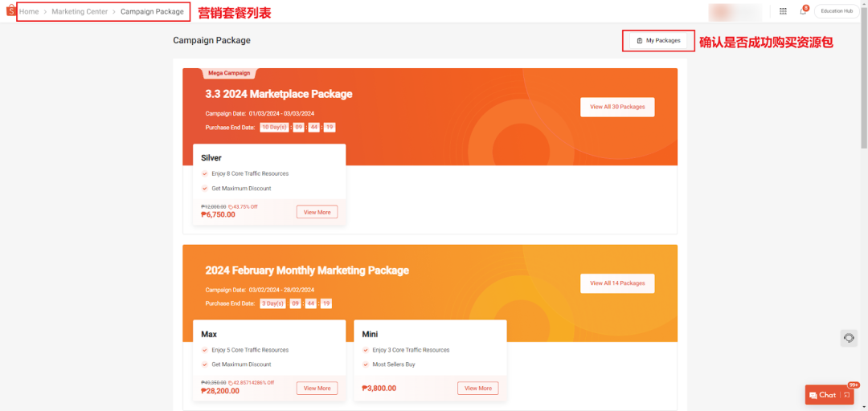The image size is (868, 411).
Task: Click Most Sellers Buy text
Action: coord(394,364)
